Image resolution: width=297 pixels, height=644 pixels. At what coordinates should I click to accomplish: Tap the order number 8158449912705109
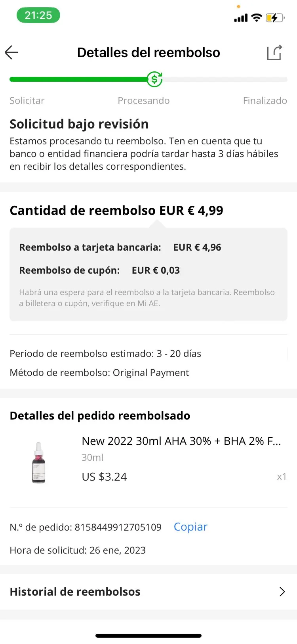coord(118,527)
